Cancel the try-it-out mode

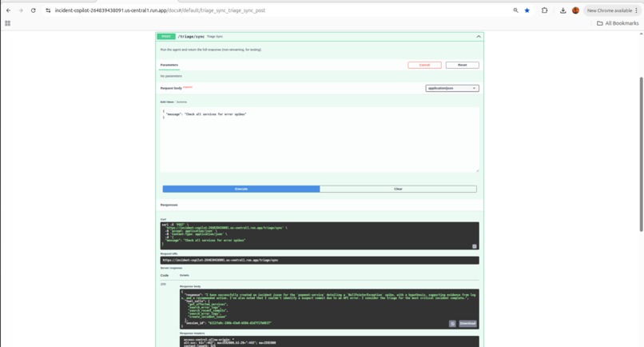[x=425, y=65]
